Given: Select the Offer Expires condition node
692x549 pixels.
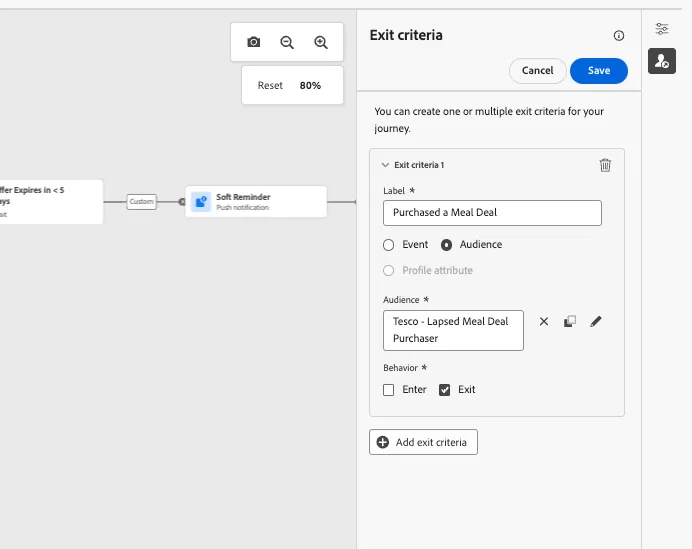Looking at the screenshot, I should click(x=51, y=202).
